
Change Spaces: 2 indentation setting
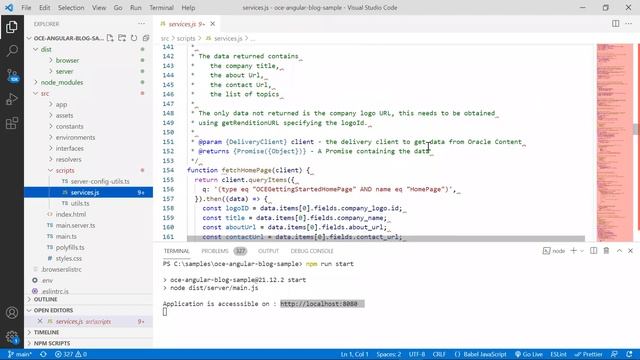tap(389, 354)
